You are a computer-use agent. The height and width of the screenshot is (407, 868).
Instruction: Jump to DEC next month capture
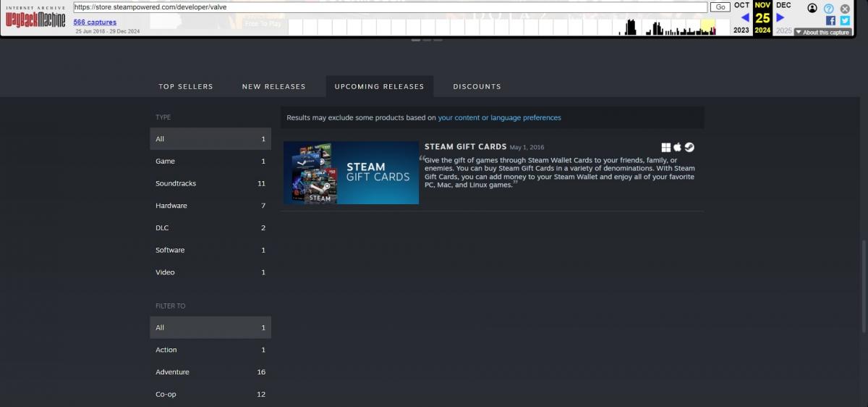click(x=783, y=5)
